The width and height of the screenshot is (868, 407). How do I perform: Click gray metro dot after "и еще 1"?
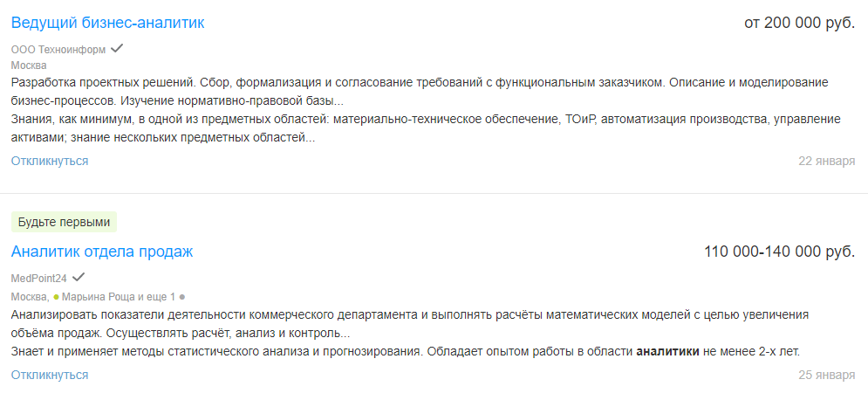182,297
